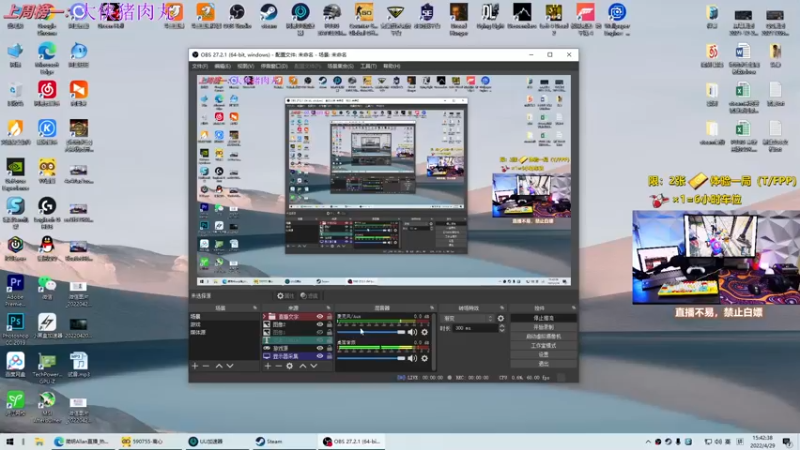Image resolution: width=800 pixels, height=450 pixels.
Task: Add a new source with plus icon
Action: pyautogui.click(x=267, y=366)
